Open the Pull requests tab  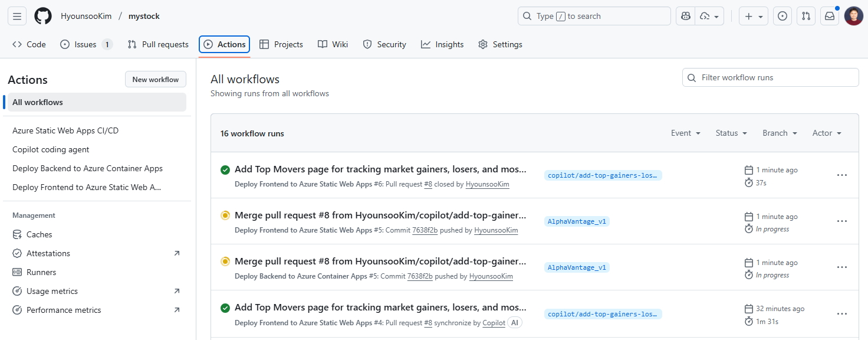(158, 44)
